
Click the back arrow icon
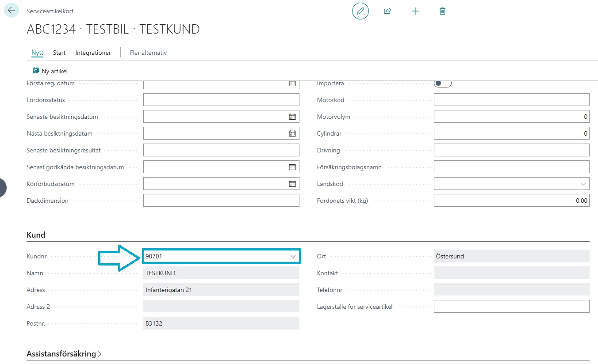11,10
